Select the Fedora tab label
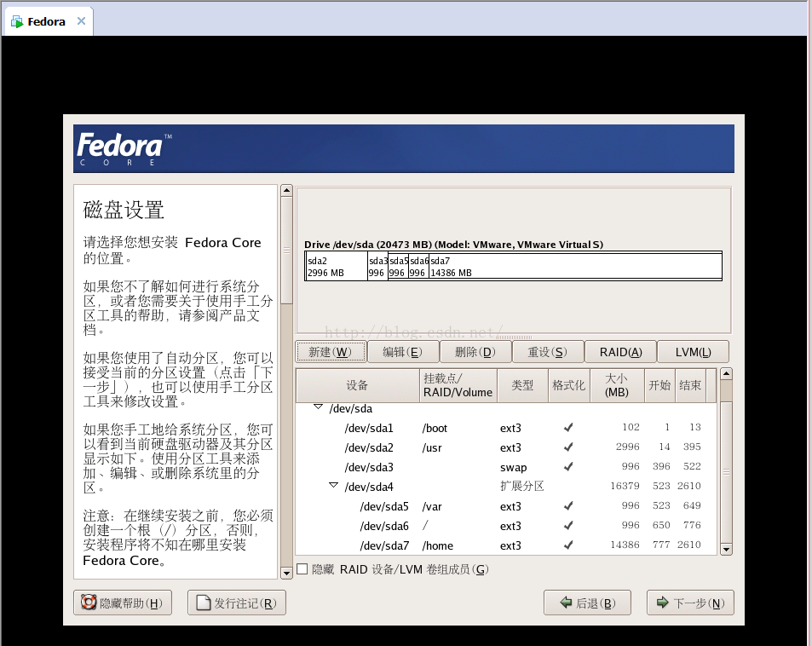This screenshot has width=812, height=646. tap(47, 22)
